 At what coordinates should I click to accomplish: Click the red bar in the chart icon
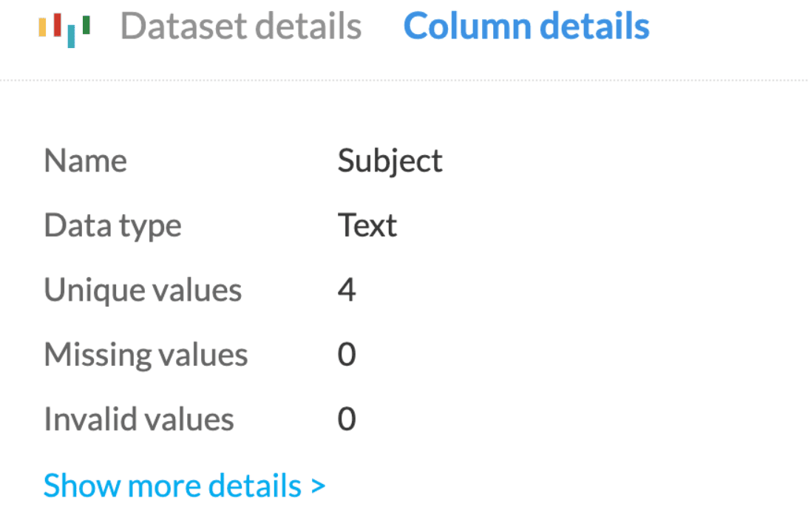tap(57, 24)
